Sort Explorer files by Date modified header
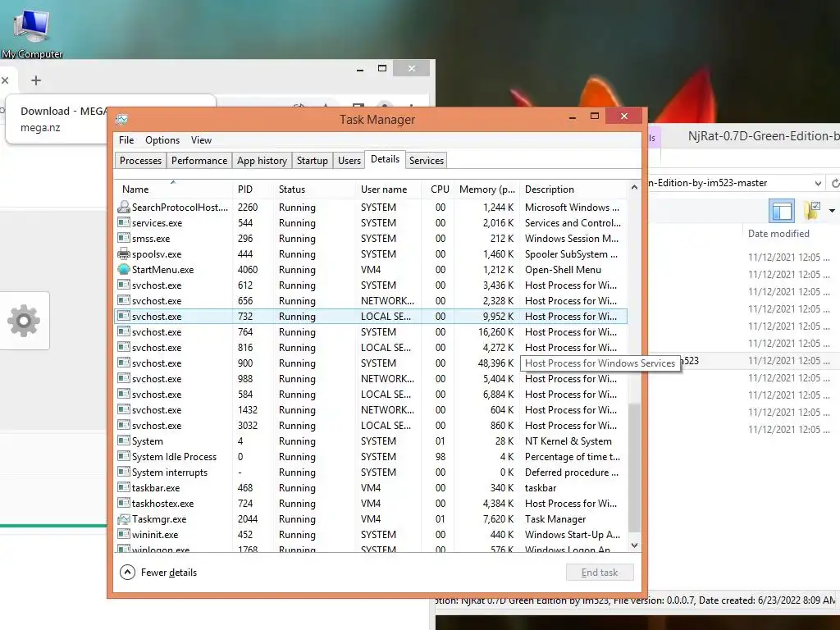 click(778, 234)
